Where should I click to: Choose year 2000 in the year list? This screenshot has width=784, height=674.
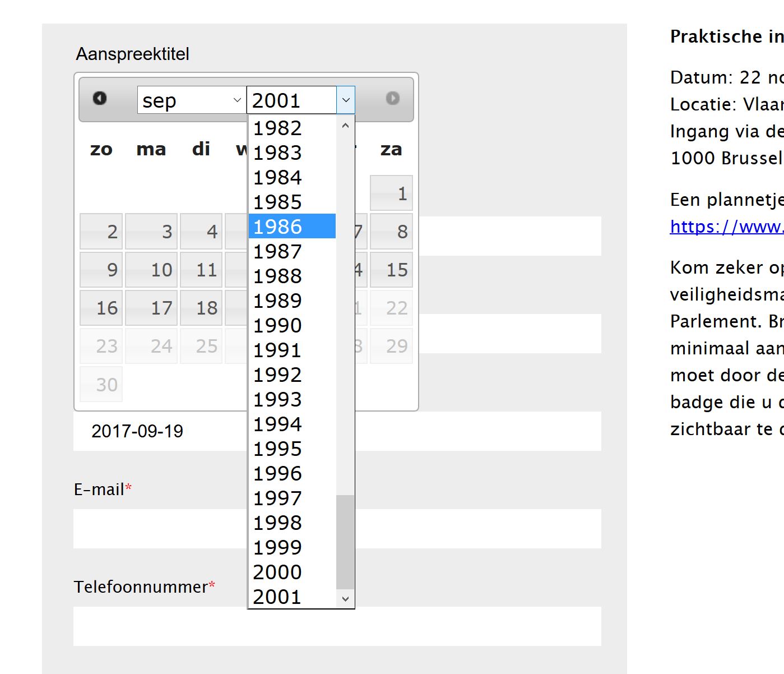[x=292, y=571]
